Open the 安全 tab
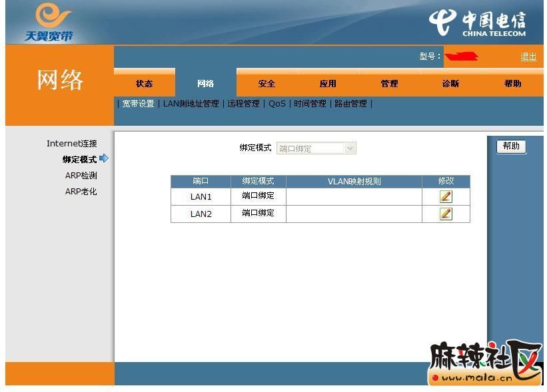This screenshot has height=392, width=547. coord(267,84)
